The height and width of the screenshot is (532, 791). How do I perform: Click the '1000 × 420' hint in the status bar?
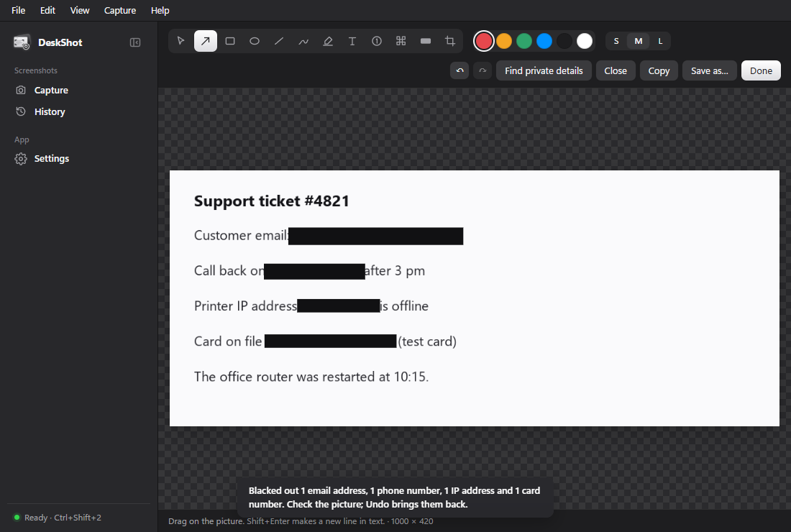click(x=412, y=521)
